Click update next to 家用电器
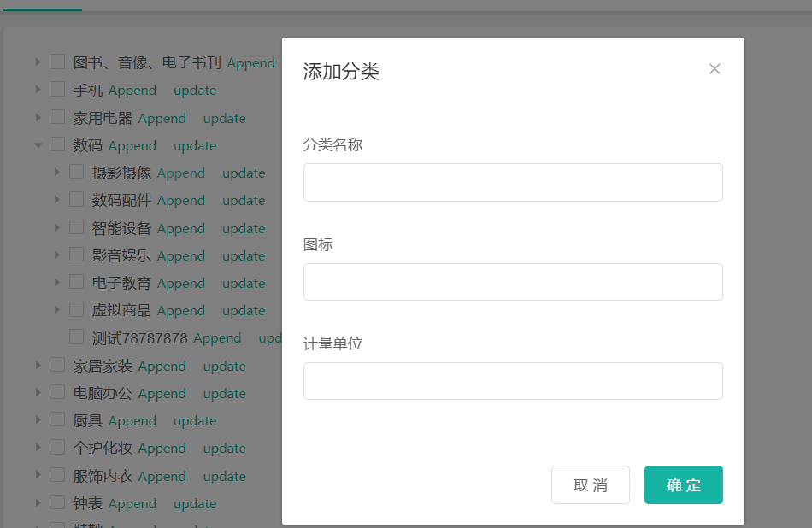This screenshot has width=812, height=528. tap(224, 119)
